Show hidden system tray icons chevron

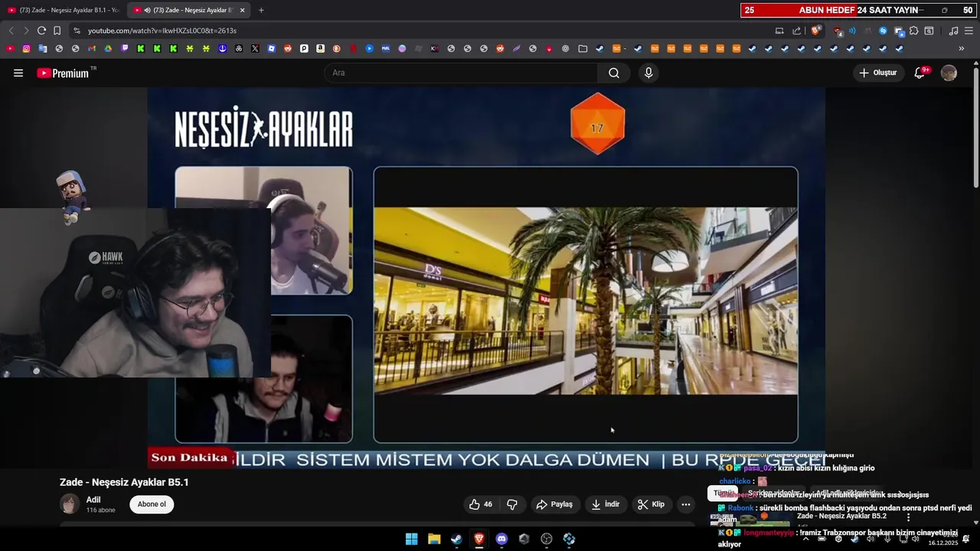pyautogui.click(x=805, y=539)
